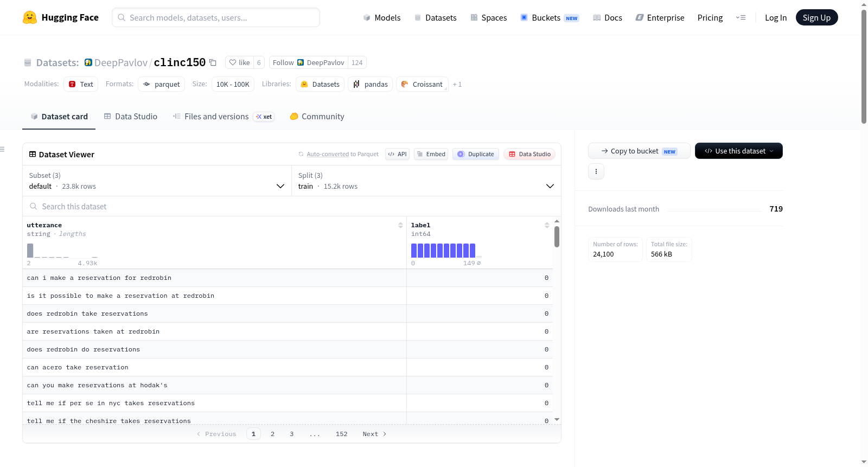Focus the Search this dataset field
Viewport: 868px width, 467px height.
[292, 207]
